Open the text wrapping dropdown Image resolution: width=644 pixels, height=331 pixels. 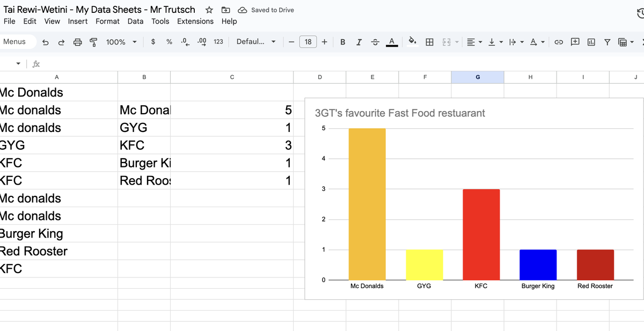click(x=515, y=42)
